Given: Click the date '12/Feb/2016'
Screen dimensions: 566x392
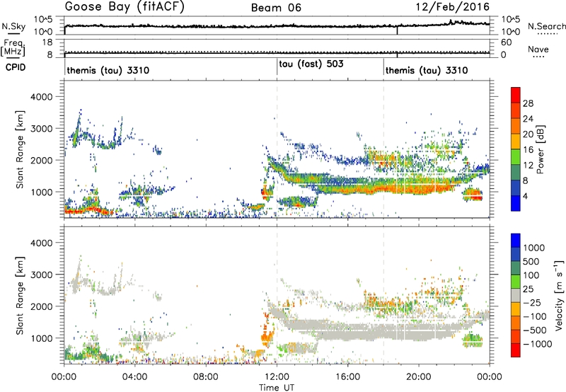Looking at the screenshot, I should pos(453,7).
